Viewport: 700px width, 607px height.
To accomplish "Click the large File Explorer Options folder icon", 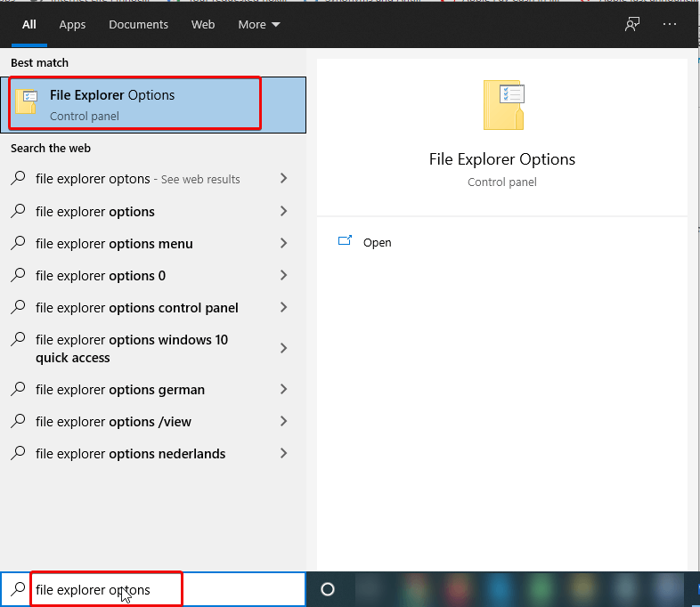I will tap(503, 105).
